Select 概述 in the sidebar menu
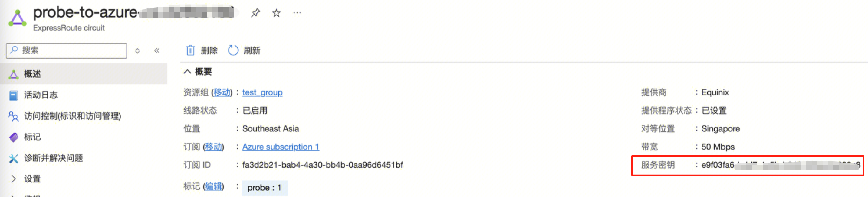The width and height of the screenshot is (868, 197). coord(32,74)
